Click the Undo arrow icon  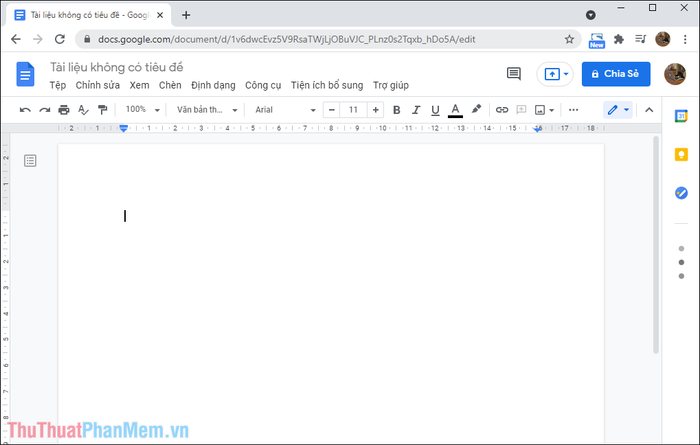[25, 110]
